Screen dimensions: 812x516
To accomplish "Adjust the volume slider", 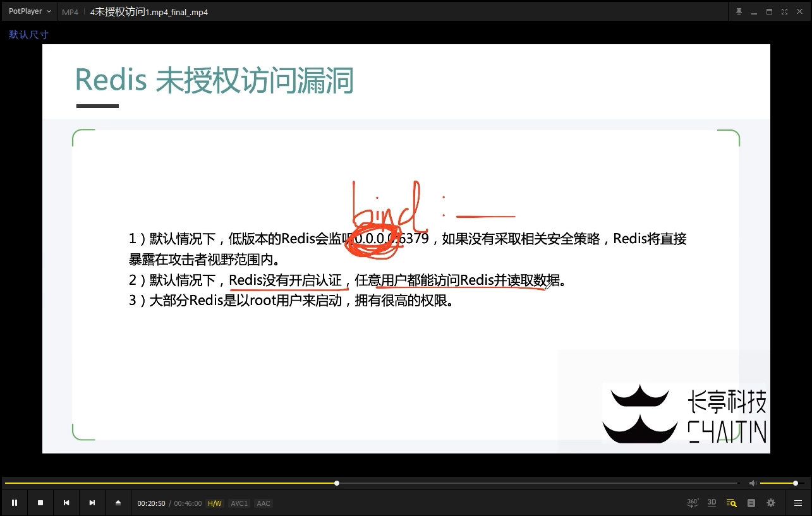I will click(x=784, y=483).
